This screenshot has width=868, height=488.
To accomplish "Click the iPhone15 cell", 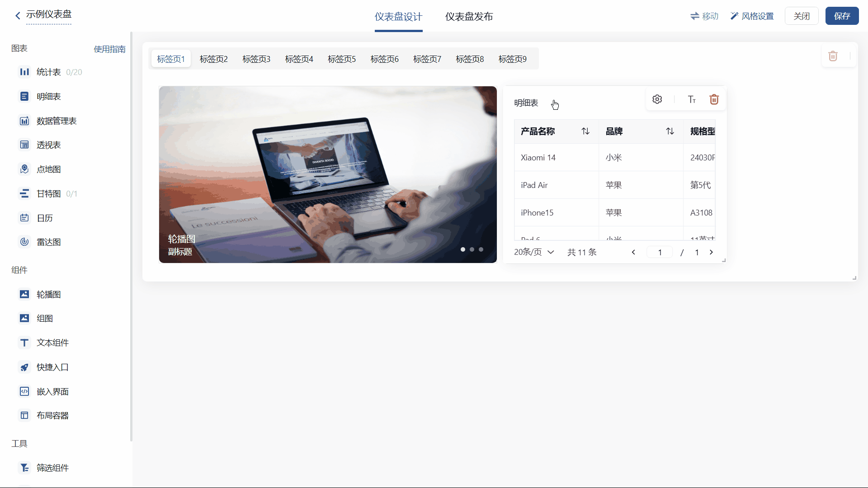I will coord(557,212).
